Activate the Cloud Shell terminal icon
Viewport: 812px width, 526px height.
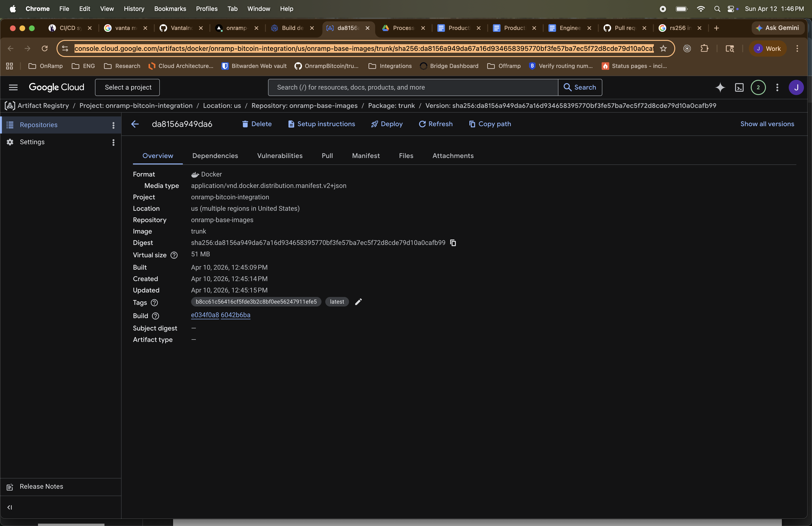[x=739, y=87]
